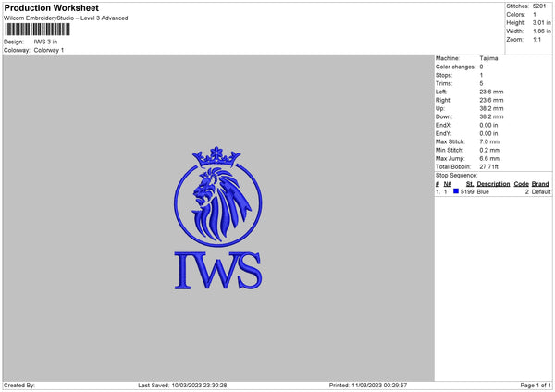The height and width of the screenshot is (392, 555).
Task: Click the Zoom value '1:1'
Action: click(x=536, y=39)
